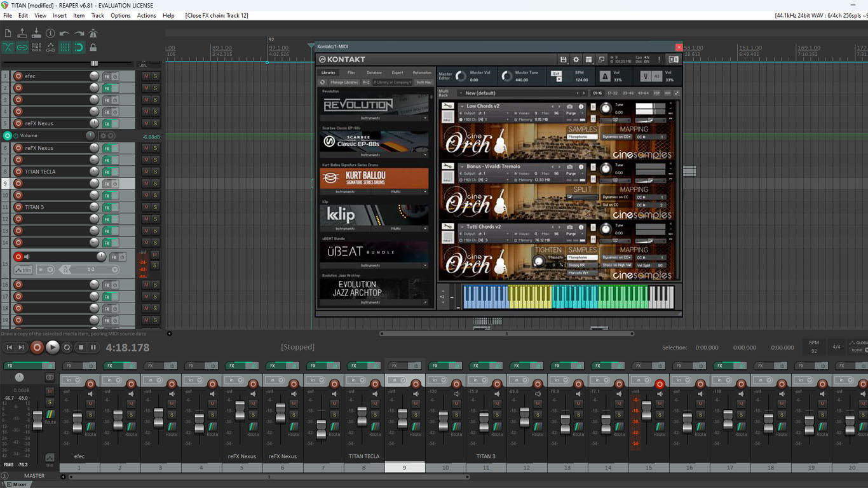The width and height of the screenshot is (868, 488).
Task: Click master mixer Mute button
Action: [x=50, y=392]
